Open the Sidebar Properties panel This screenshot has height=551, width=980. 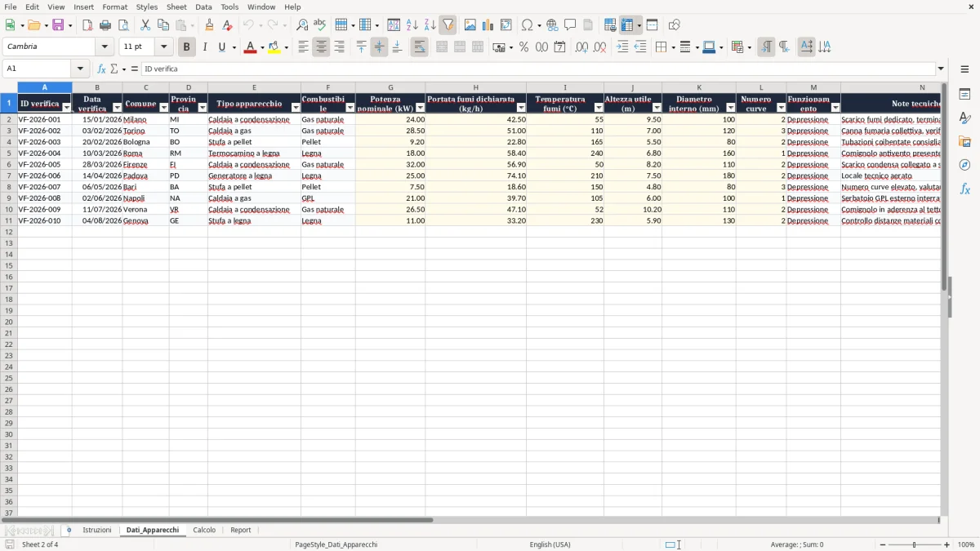(x=964, y=95)
